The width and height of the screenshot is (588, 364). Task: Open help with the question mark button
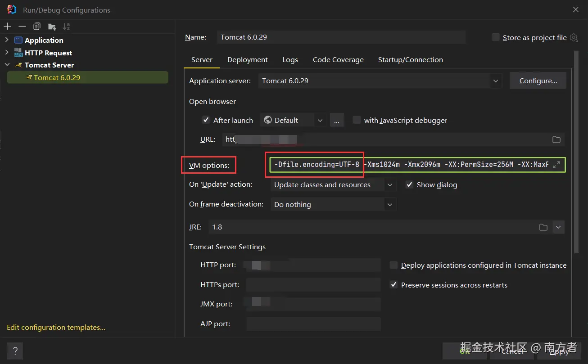[x=15, y=351]
